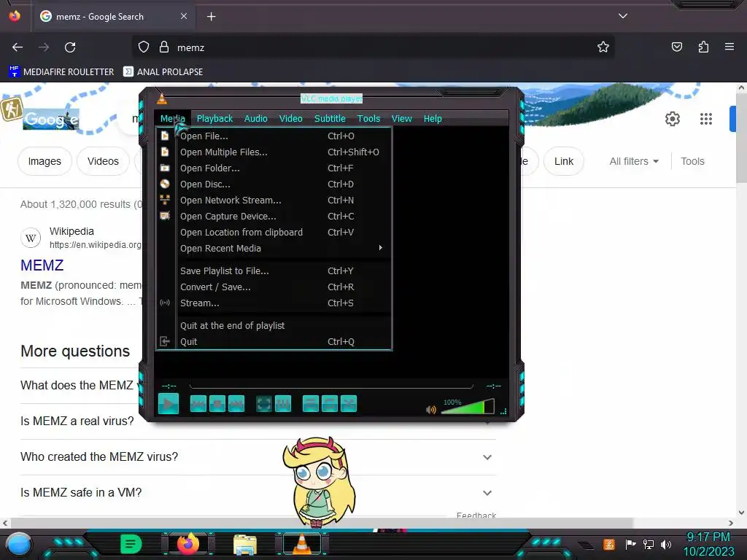Open File Explorer from taskbar
The height and width of the screenshot is (560, 747).
[245, 545]
